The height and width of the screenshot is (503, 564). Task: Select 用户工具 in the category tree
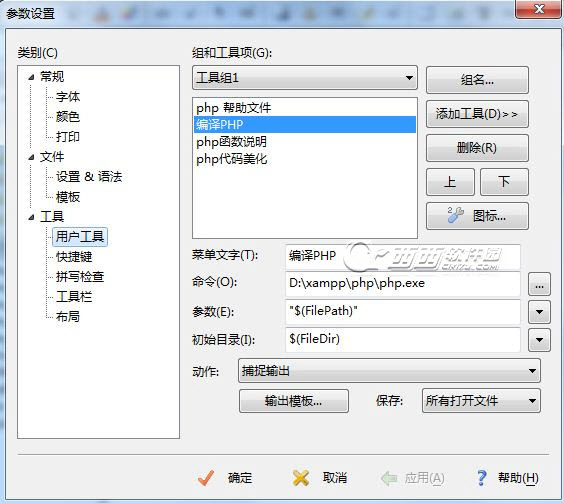[79, 237]
